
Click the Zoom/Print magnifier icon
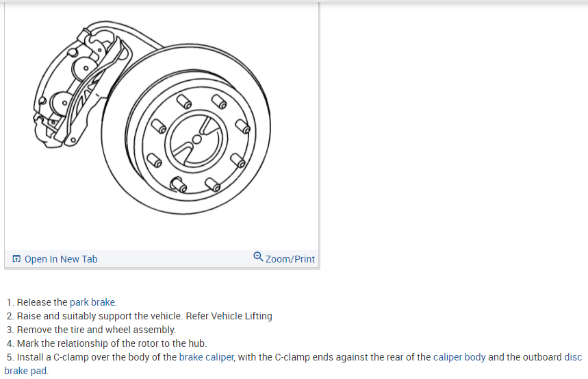click(x=258, y=256)
